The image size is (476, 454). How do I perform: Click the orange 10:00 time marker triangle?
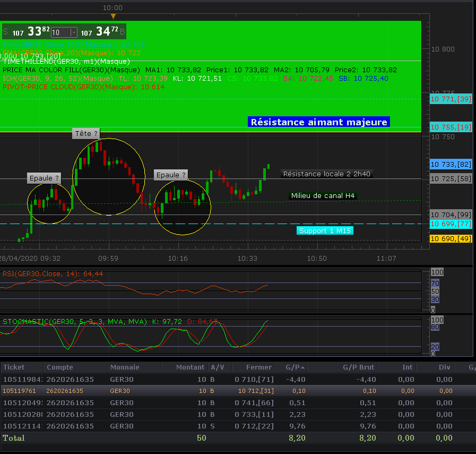112,16
